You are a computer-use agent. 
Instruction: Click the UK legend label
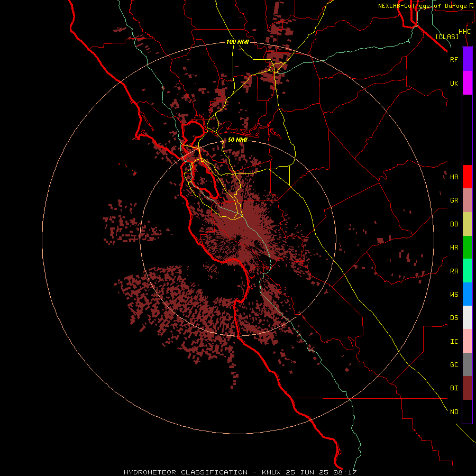tap(454, 83)
